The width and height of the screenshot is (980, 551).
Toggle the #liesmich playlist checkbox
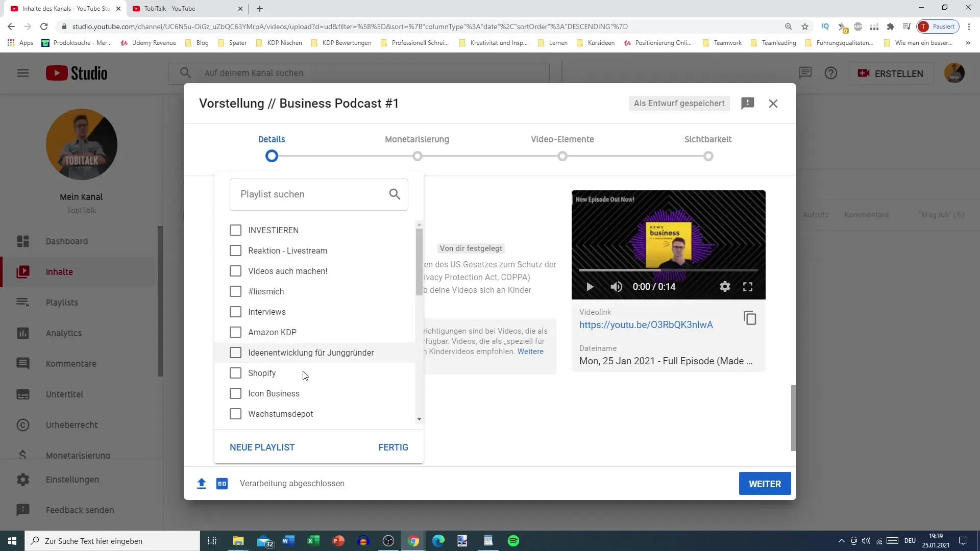[x=235, y=291]
